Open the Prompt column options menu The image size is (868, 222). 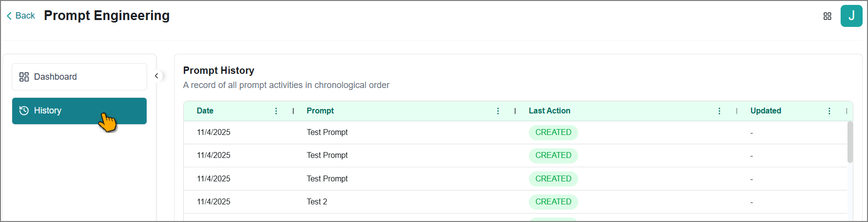[x=498, y=111]
